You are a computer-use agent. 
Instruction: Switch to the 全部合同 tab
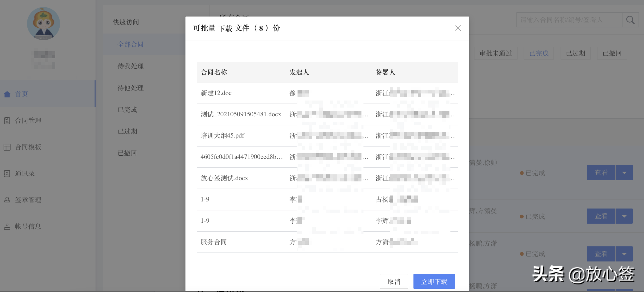click(x=130, y=44)
